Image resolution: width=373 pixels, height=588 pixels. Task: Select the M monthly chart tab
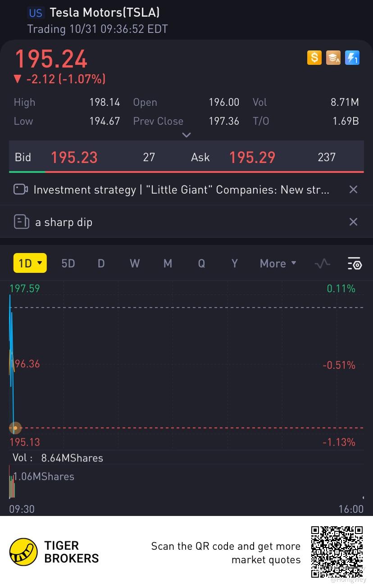168,263
